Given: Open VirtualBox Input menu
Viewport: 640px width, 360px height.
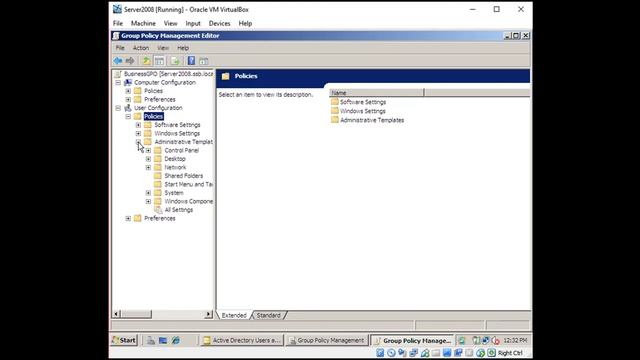Looking at the screenshot, I should coord(193,24).
